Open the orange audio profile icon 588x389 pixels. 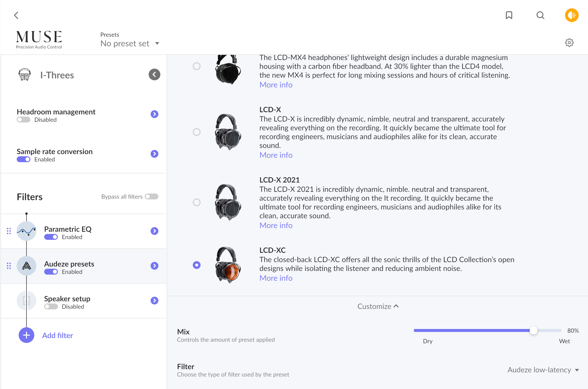572,15
